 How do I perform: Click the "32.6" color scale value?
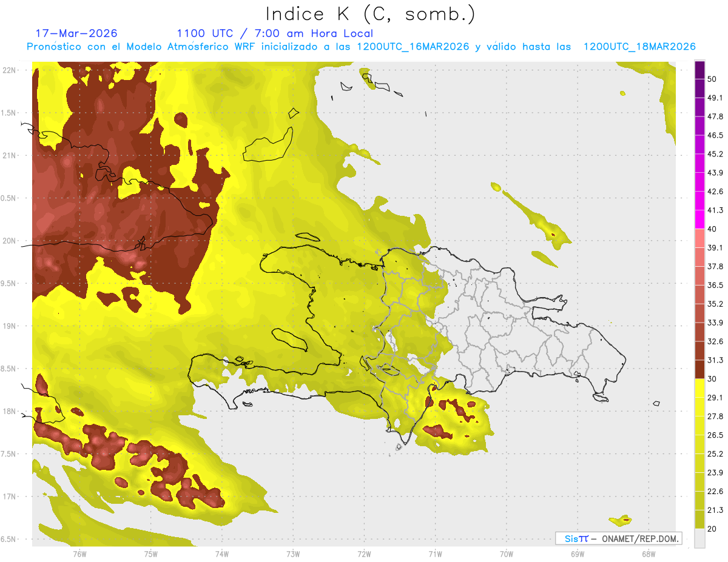715,341
